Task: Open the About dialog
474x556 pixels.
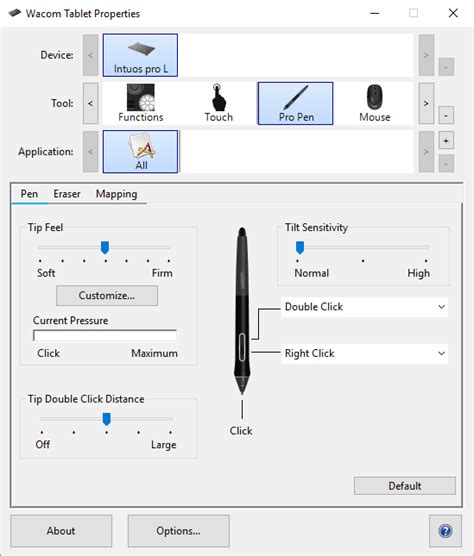Action: click(x=61, y=531)
